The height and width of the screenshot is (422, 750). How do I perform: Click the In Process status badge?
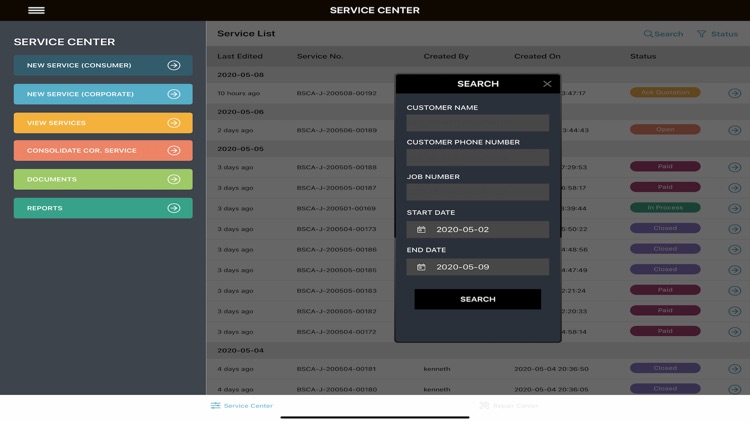click(665, 208)
